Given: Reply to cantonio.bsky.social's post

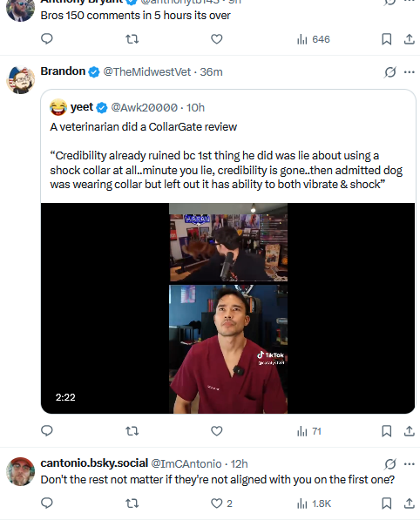Looking at the screenshot, I should [47, 503].
